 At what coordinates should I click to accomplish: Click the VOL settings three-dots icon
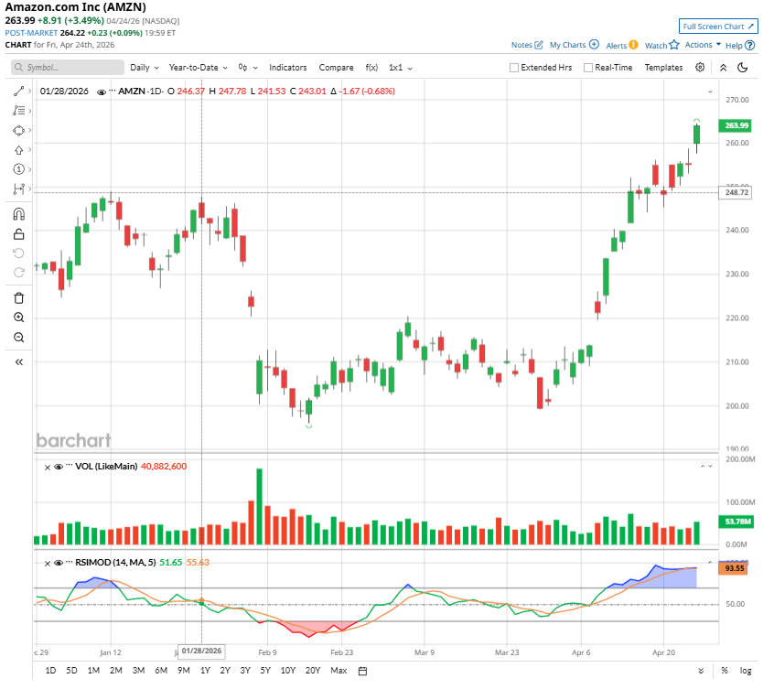pyautogui.click(x=70, y=467)
